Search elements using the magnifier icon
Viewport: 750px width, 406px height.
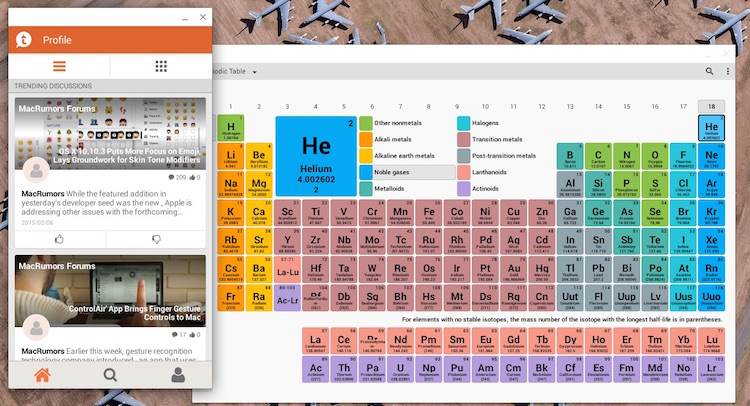coord(711,71)
